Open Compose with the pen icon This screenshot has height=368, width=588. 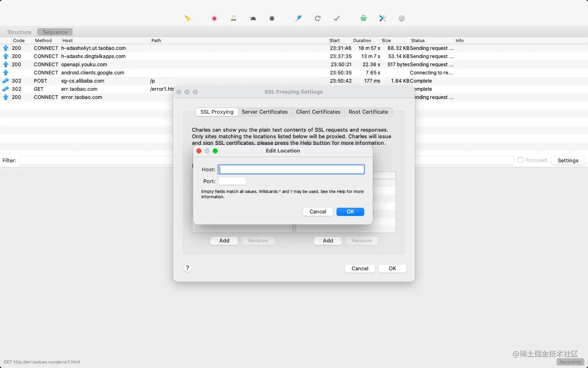point(298,18)
